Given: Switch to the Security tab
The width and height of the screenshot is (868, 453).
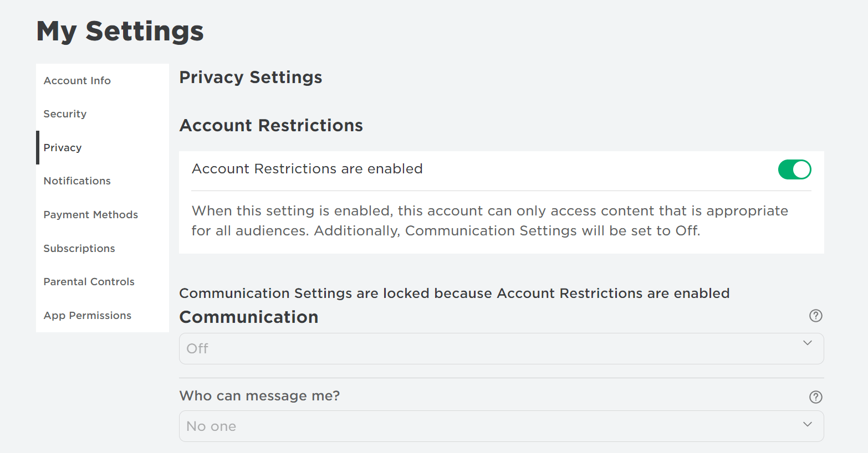Looking at the screenshot, I should (65, 114).
